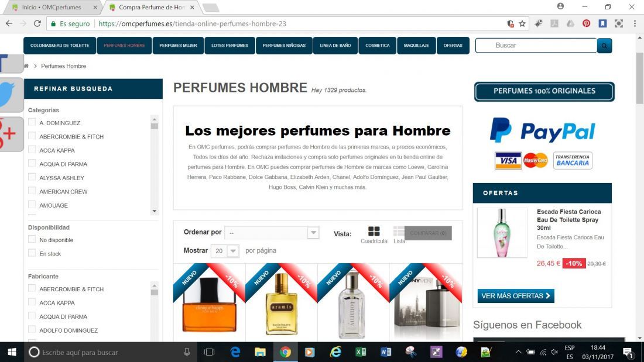The height and width of the screenshot is (362, 644).
Task: Check AMERICAN CREW category
Action: pyautogui.click(x=32, y=191)
